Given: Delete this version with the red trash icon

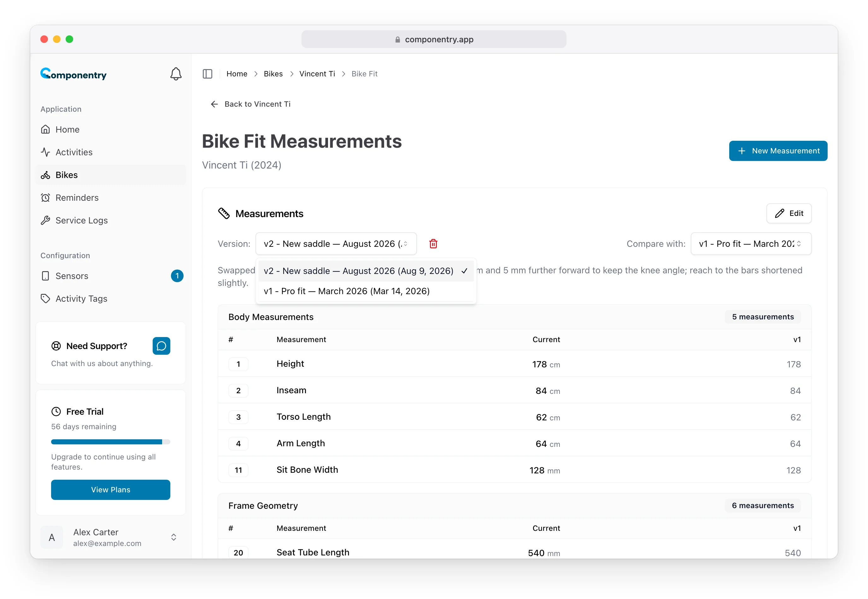Looking at the screenshot, I should [433, 244].
